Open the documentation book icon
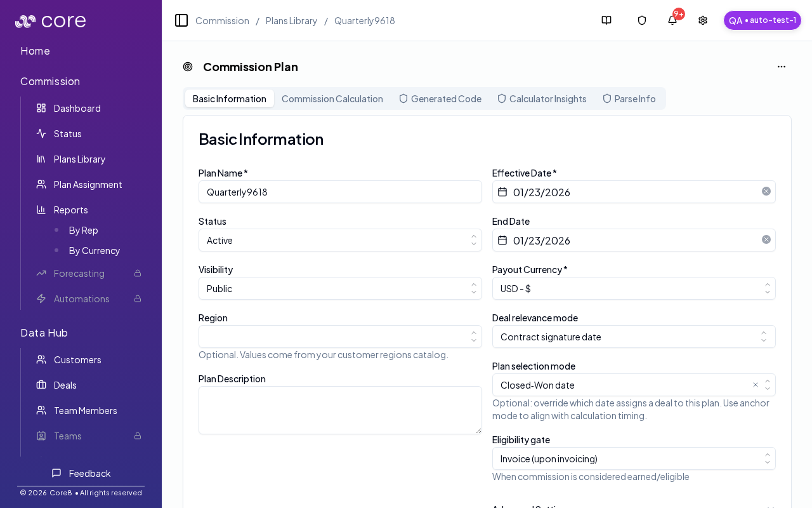This screenshot has height=508, width=812. point(606,20)
